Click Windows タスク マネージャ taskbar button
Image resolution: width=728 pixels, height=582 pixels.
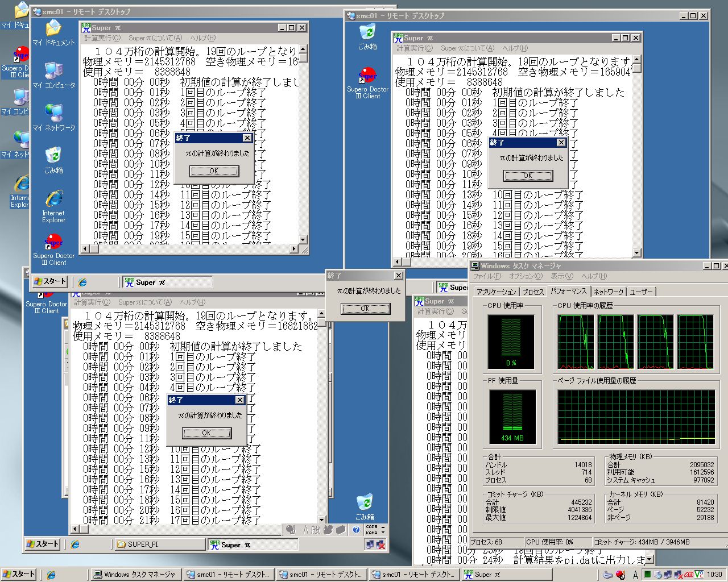[x=135, y=575]
